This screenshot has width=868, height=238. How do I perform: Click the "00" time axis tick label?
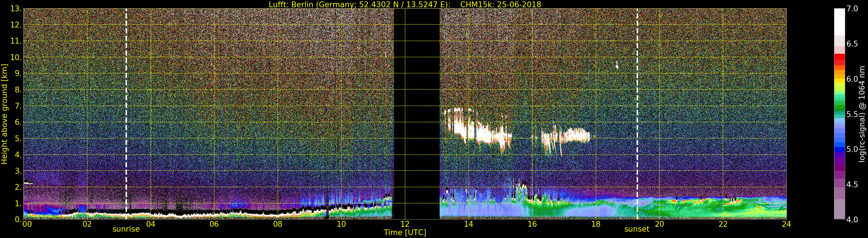pos(27,224)
